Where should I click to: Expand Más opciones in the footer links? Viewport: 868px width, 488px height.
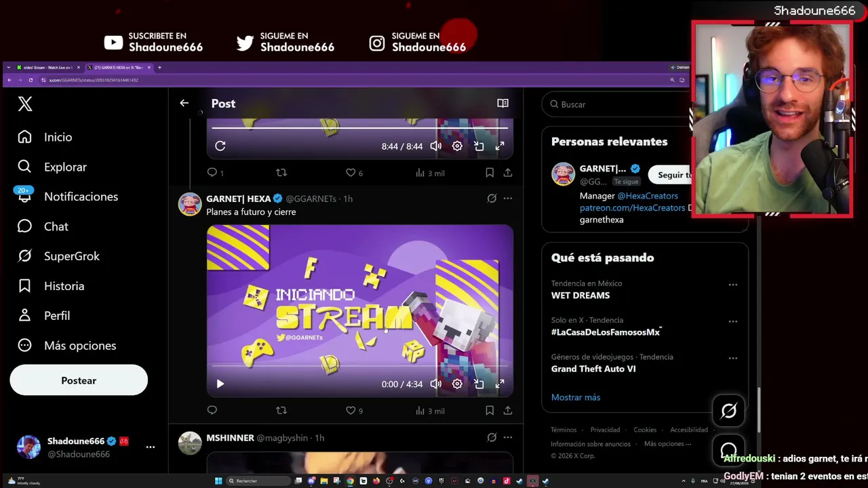(x=667, y=444)
